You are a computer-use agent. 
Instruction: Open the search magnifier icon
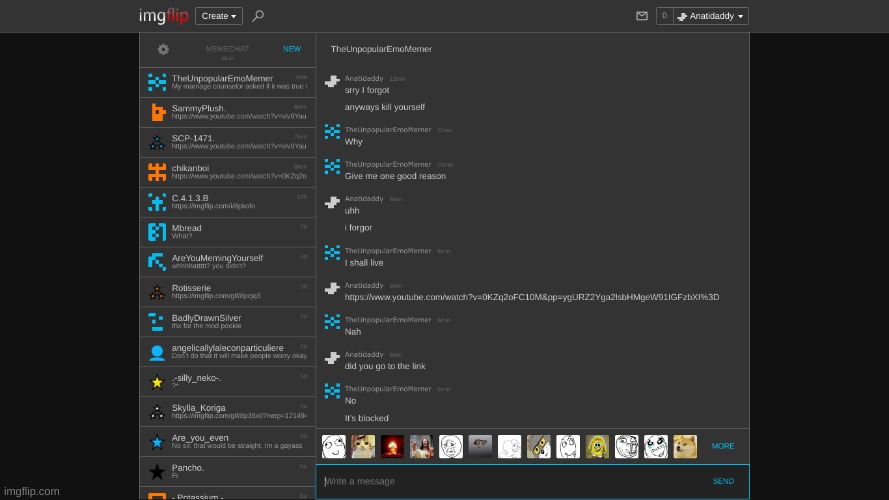(258, 16)
